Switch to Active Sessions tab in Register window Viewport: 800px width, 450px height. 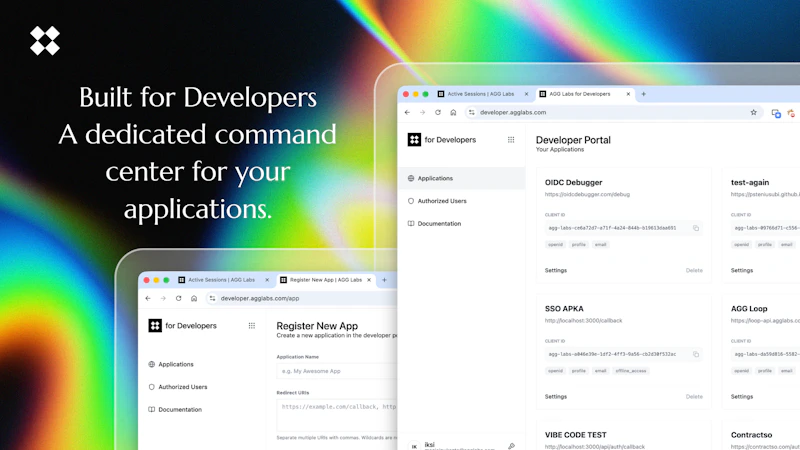point(221,280)
